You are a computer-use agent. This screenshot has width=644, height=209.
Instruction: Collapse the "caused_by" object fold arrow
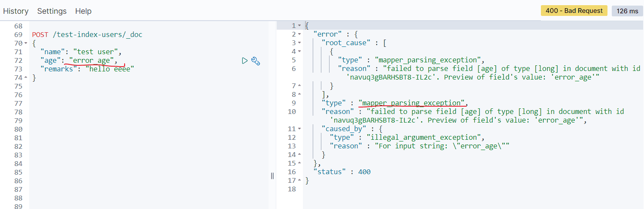point(299,129)
